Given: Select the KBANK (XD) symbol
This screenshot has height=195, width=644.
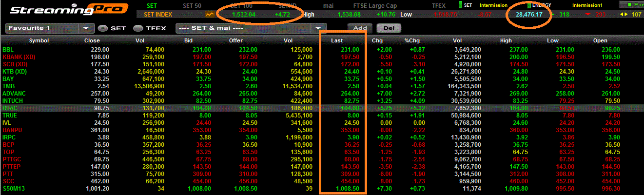Looking at the screenshot, I should coord(19,57).
